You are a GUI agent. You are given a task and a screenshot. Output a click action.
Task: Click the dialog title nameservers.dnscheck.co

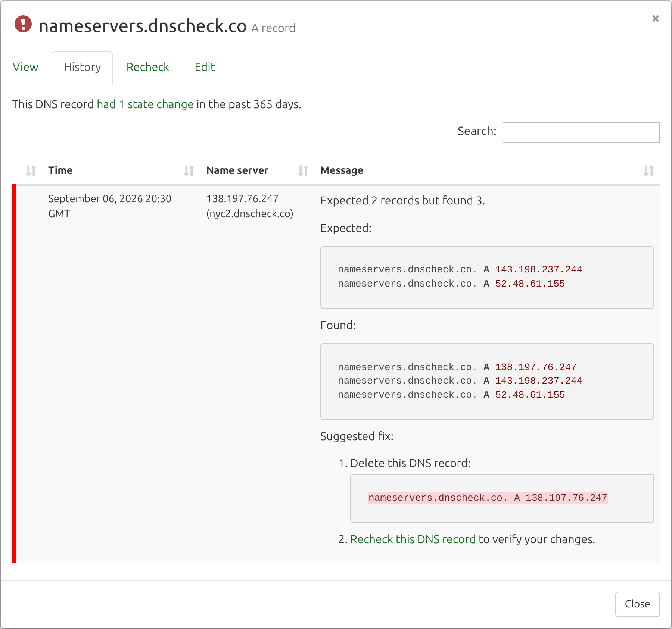pos(143,26)
